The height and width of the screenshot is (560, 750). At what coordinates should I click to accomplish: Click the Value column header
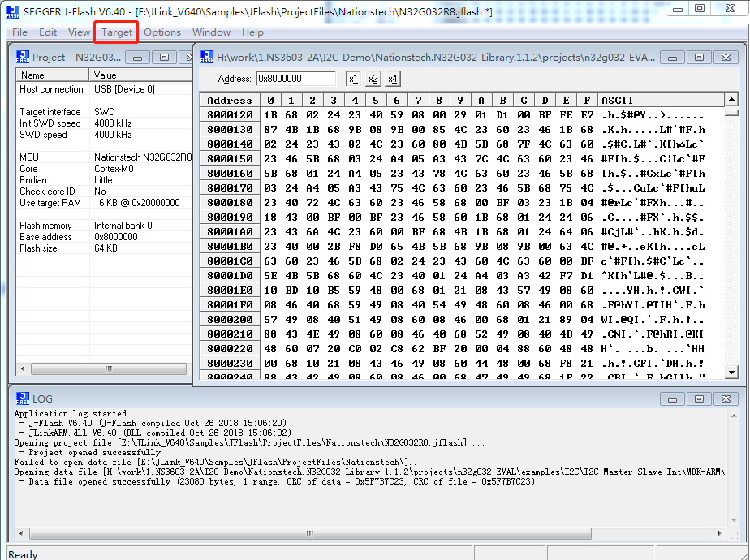click(141, 75)
